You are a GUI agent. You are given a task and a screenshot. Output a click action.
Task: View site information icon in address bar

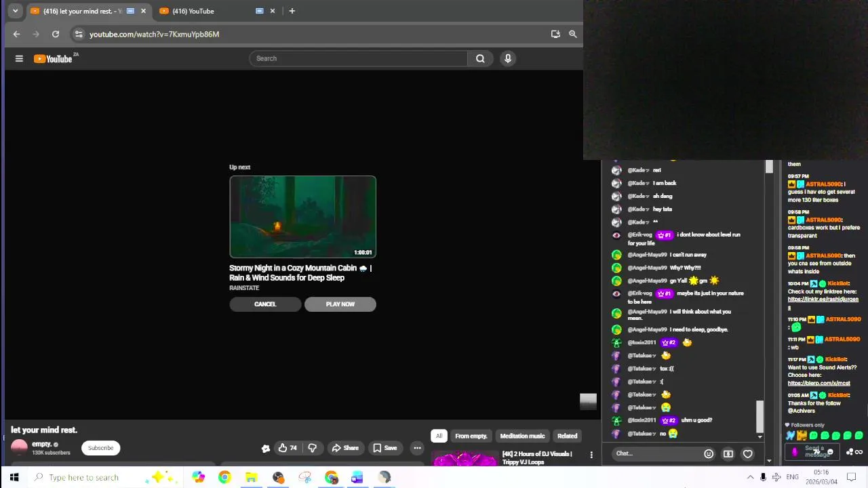[79, 34]
